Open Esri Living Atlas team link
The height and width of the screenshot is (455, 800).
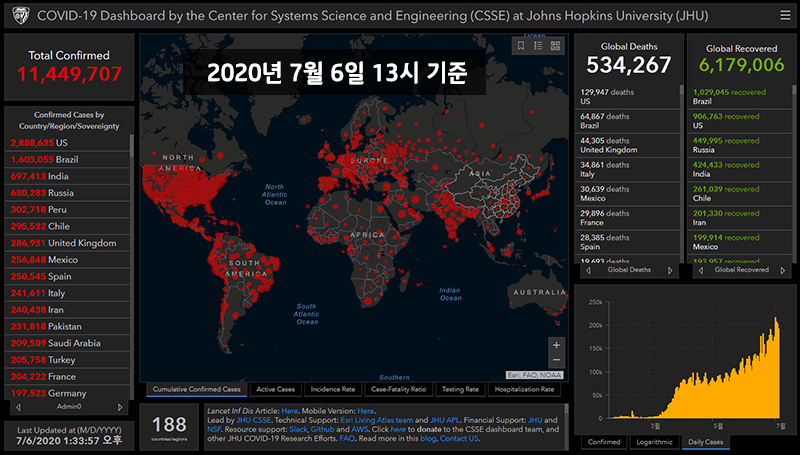[377, 420]
